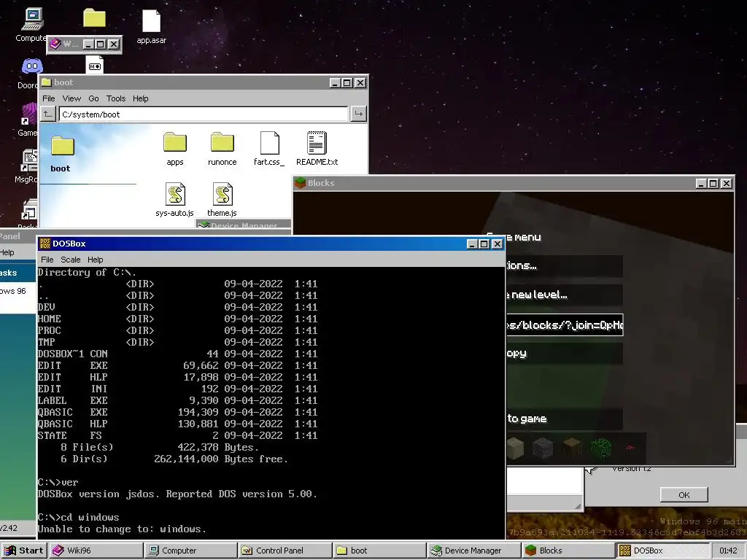Select the sand block in Blocks hotbar
The width and height of the screenshot is (747, 560).
point(516,448)
